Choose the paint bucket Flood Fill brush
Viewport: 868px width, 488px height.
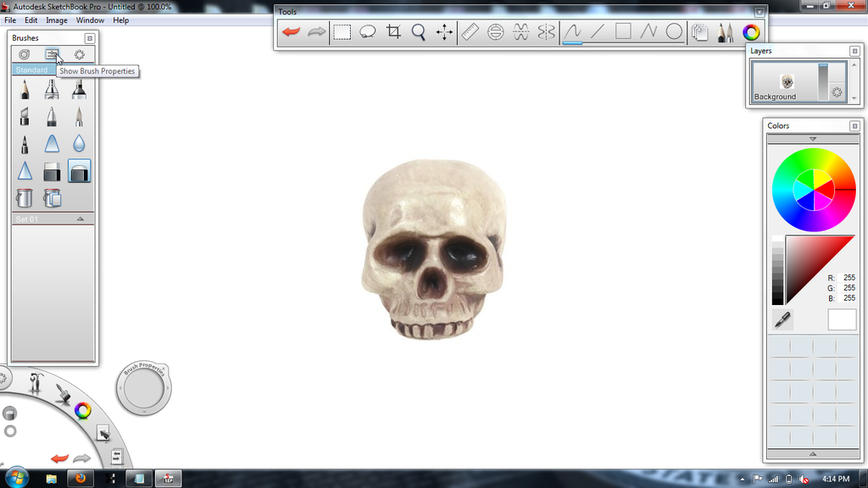25,198
